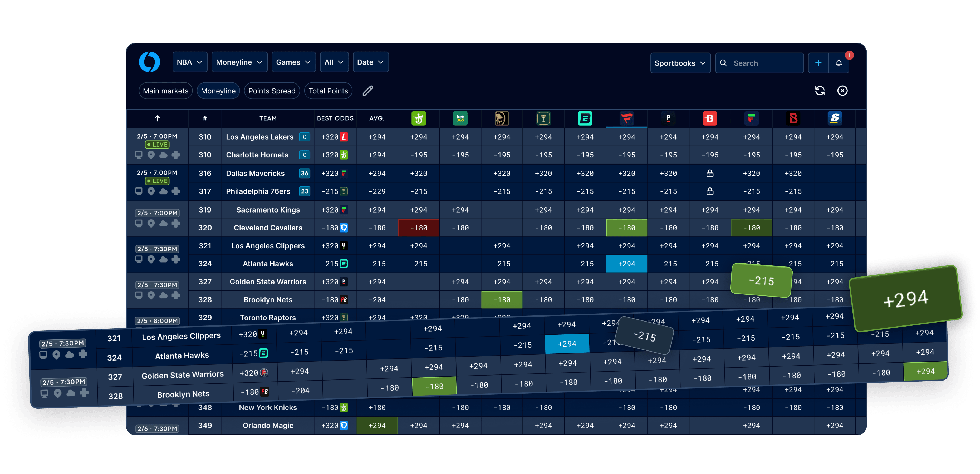Click the Toronto Raptors team name
The image size is (980, 474).
(x=268, y=318)
